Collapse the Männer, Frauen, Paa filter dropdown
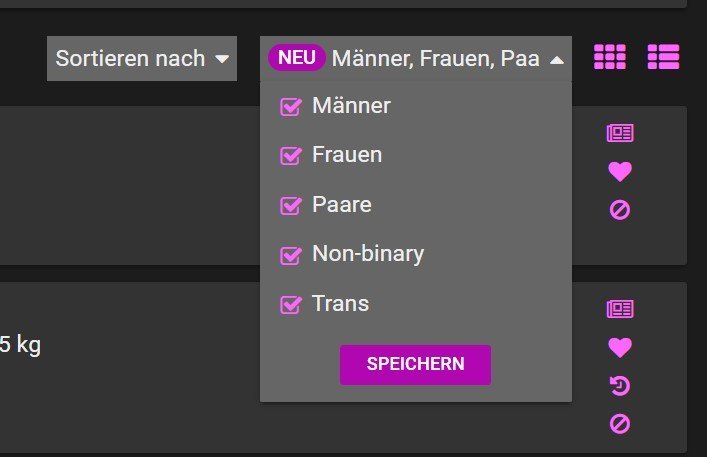 click(416, 59)
